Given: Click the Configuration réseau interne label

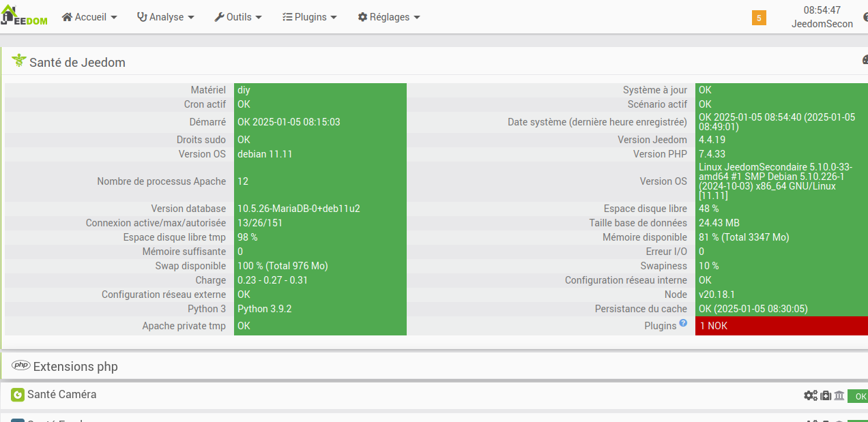Looking at the screenshot, I should click(626, 280).
